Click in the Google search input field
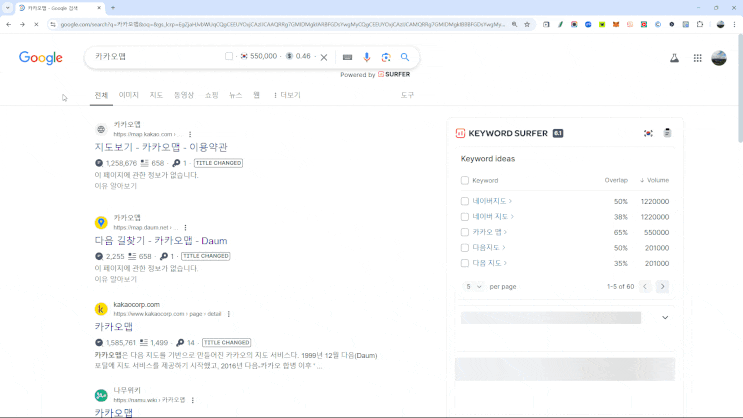This screenshot has width=743, height=418. point(156,57)
